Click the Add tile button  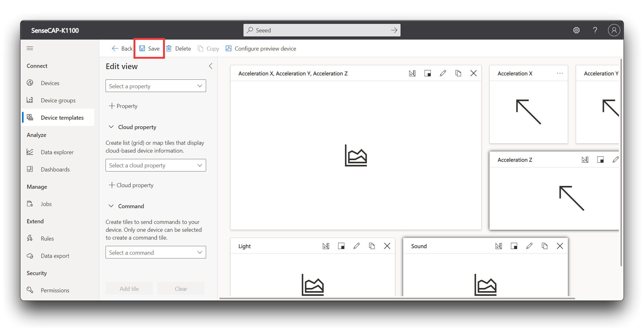pos(129,289)
